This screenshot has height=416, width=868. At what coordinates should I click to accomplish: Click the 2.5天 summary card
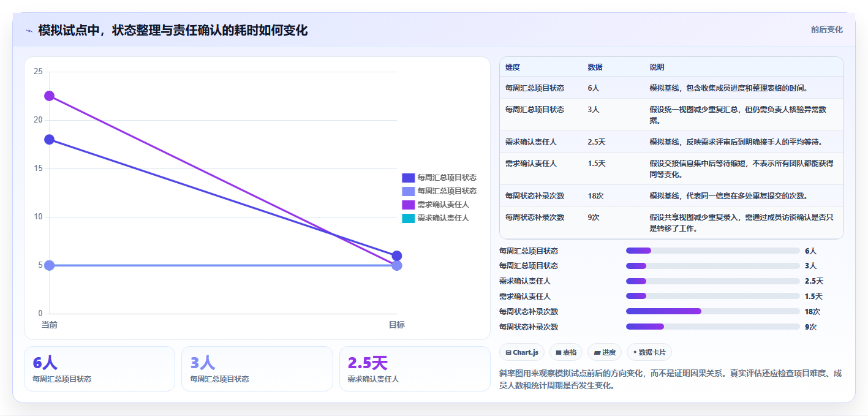(415, 369)
